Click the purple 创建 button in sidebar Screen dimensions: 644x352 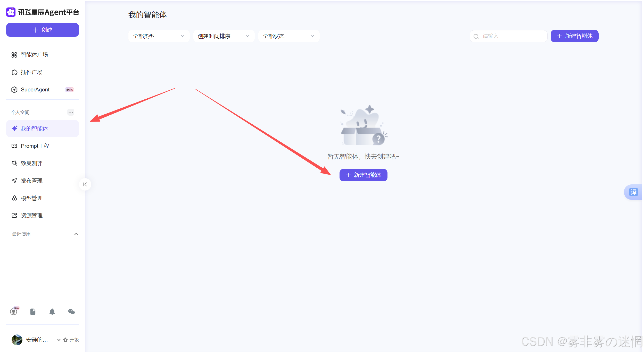pyautogui.click(x=43, y=30)
